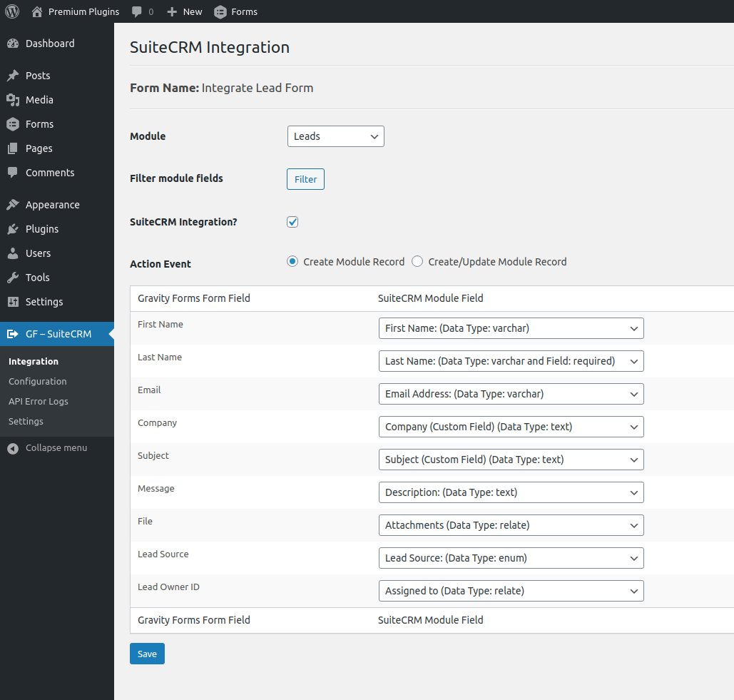
Task: Select Create Module Record radio option
Action: 292,262
